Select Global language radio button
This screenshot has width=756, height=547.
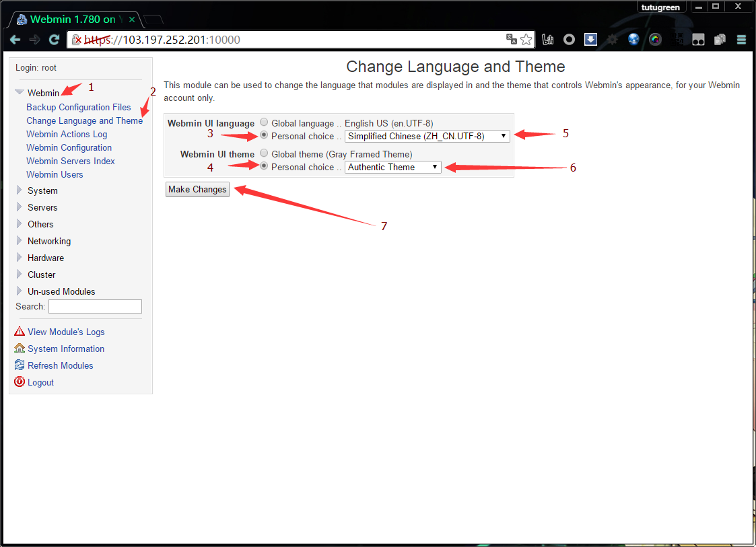point(264,122)
